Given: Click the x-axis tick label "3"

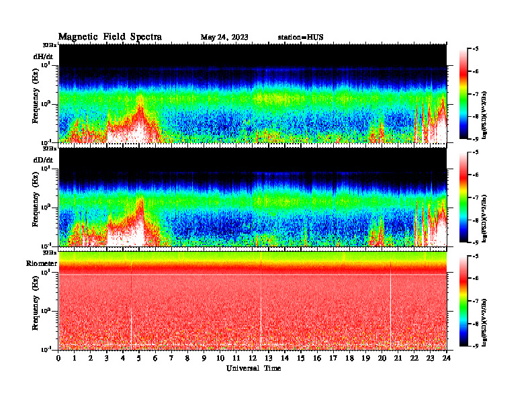Looking at the screenshot, I should 107,358.
